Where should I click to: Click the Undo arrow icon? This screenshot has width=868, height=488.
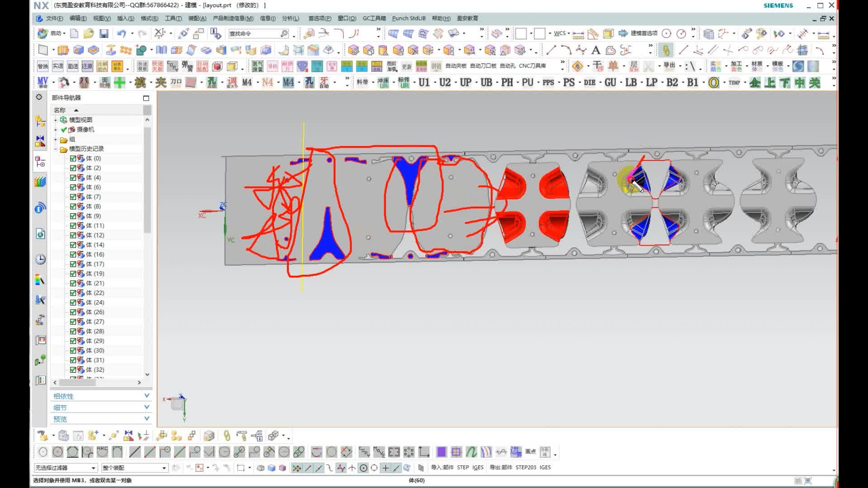[x=121, y=33]
